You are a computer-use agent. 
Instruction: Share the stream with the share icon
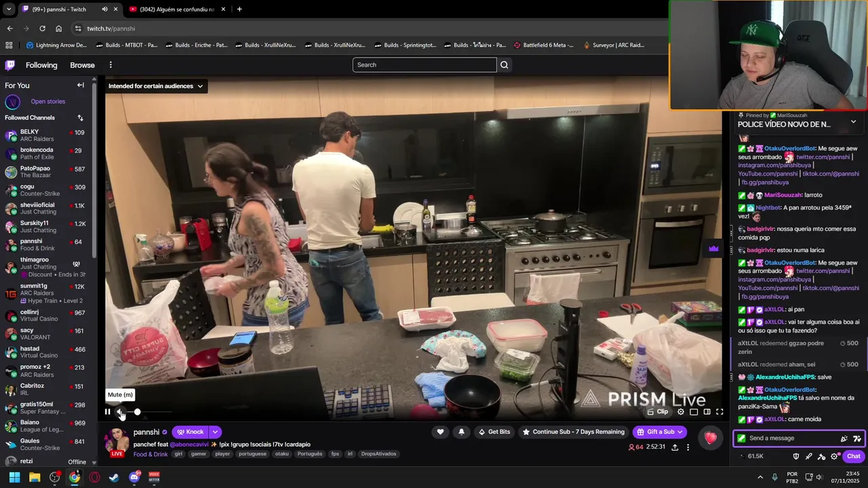pyautogui.click(x=675, y=447)
